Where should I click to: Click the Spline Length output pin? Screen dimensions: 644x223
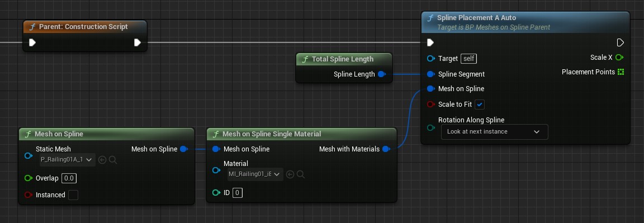[x=382, y=74]
